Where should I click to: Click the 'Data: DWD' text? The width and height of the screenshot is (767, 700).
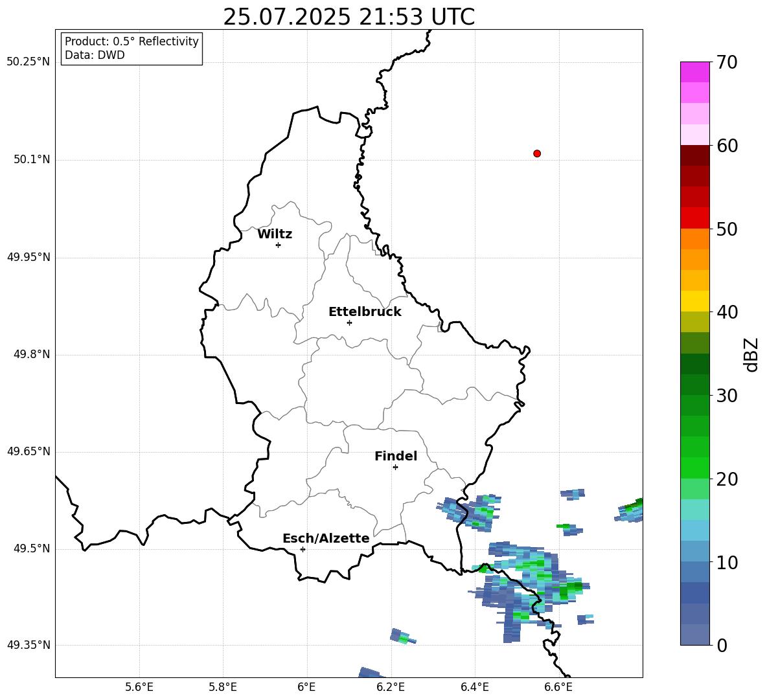point(95,55)
